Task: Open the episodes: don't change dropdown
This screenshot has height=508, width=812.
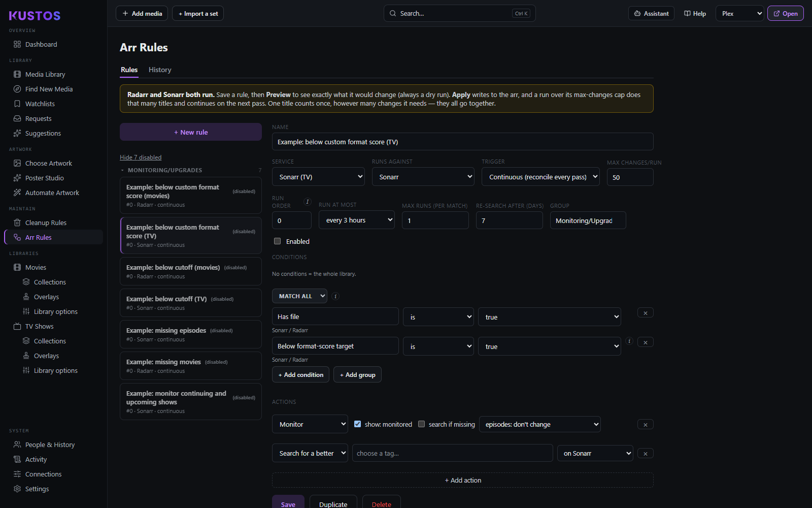Action: coord(540,424)
